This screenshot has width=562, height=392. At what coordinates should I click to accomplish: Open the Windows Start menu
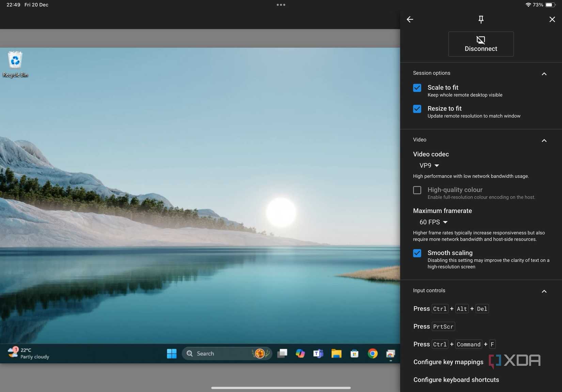172,354
